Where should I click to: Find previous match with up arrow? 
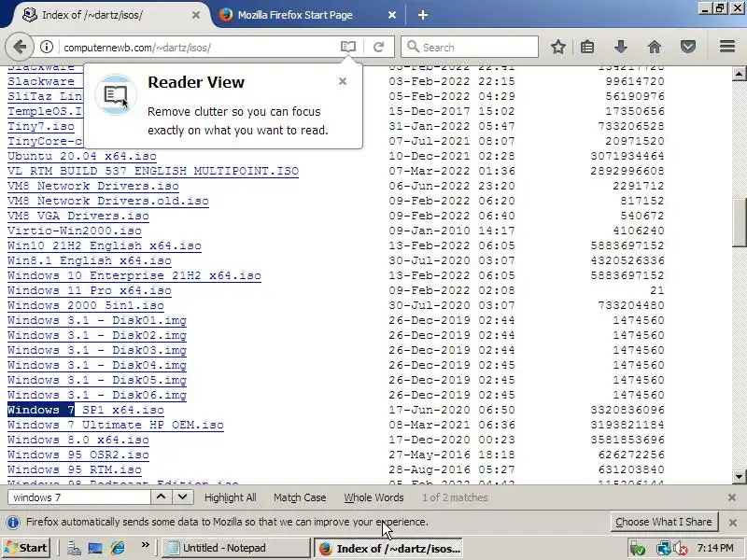pyautogui.click(x=161, y=497)
